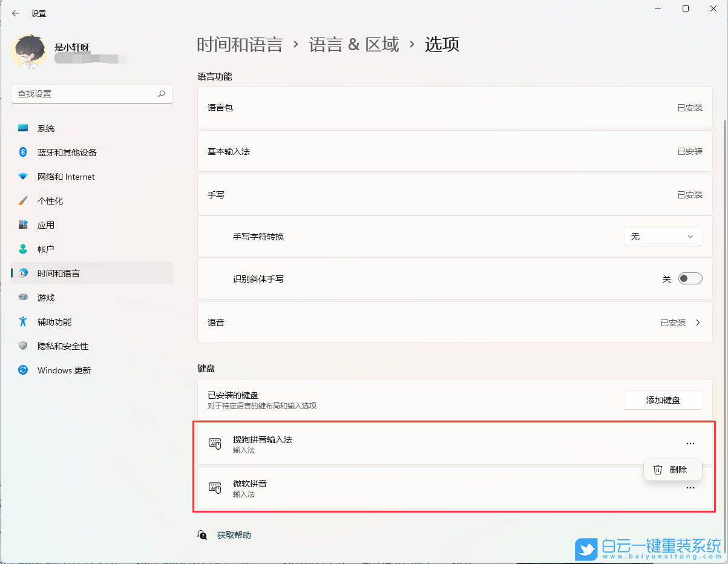Open 系统 settings from the sidebar
728x564 pixels.
coord(45,128)
